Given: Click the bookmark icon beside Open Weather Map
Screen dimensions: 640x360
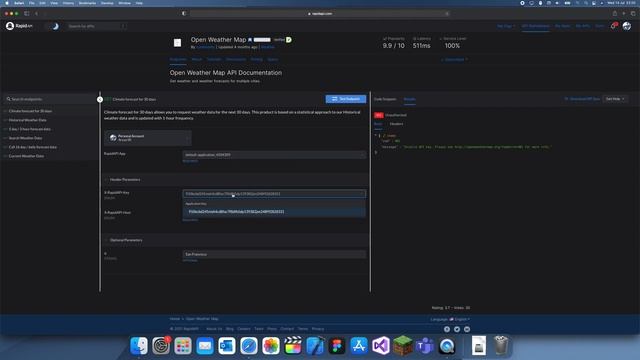Looking at the screenshot, I should click(x=250, y=40).
